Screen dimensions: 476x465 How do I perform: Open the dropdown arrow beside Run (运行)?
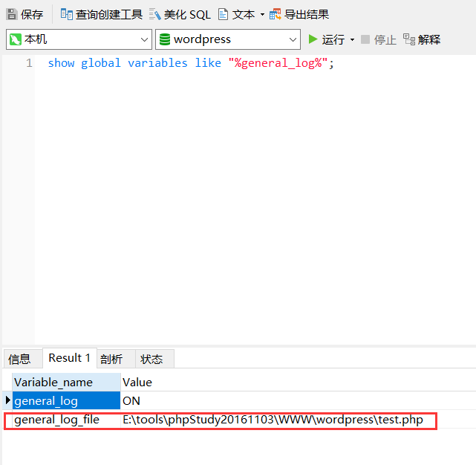pyautogui.click(x=352, y=39)
